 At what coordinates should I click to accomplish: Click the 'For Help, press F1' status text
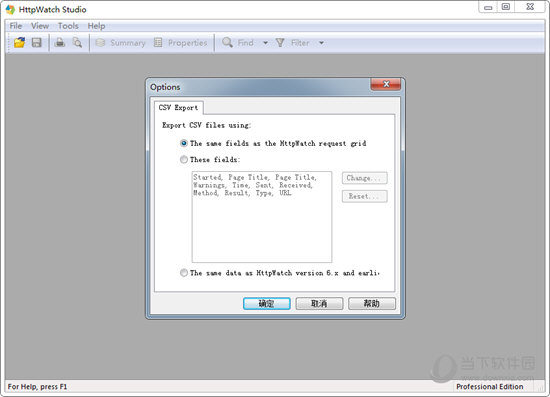37,386
